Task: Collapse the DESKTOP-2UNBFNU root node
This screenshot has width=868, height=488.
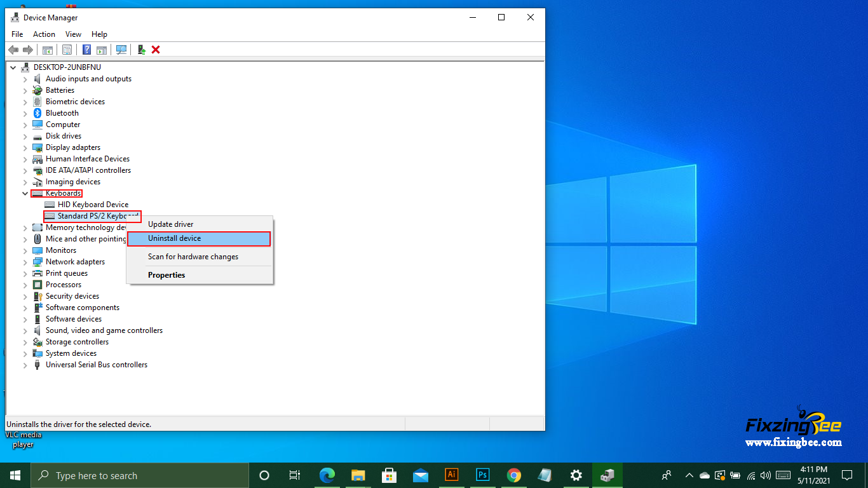Action: tap(13, 67)
